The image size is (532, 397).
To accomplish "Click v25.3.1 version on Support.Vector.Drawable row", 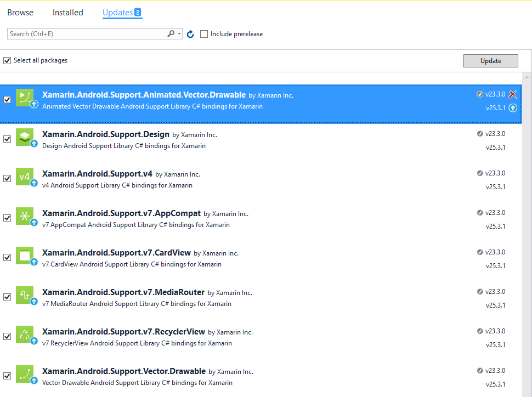I will pyautogui.click(x=495, y=384).
